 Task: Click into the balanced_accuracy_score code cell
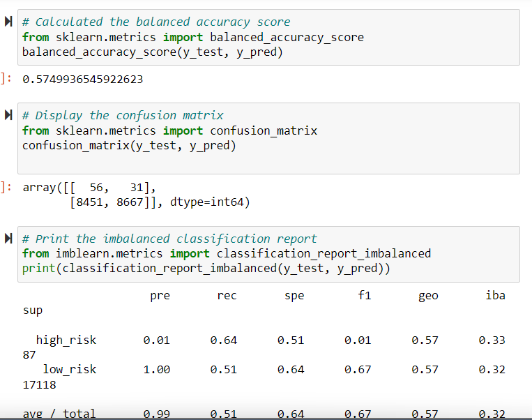268,38
